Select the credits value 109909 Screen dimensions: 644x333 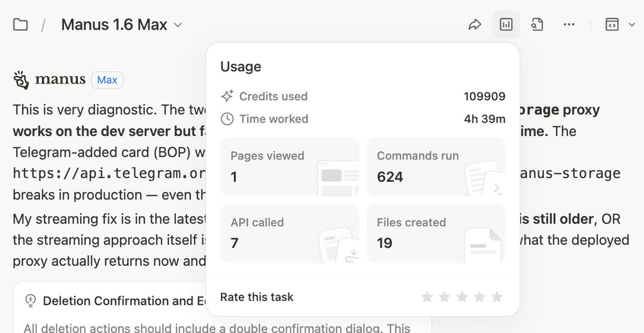coord(485,97)
